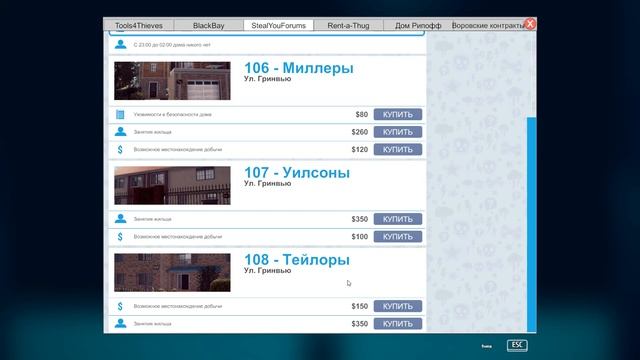The width and height of the screenshot is (640, 360).
Task: Buy the $100 loot location for Уилсоны
Action: pyautogui.click(x=398, y=237)
